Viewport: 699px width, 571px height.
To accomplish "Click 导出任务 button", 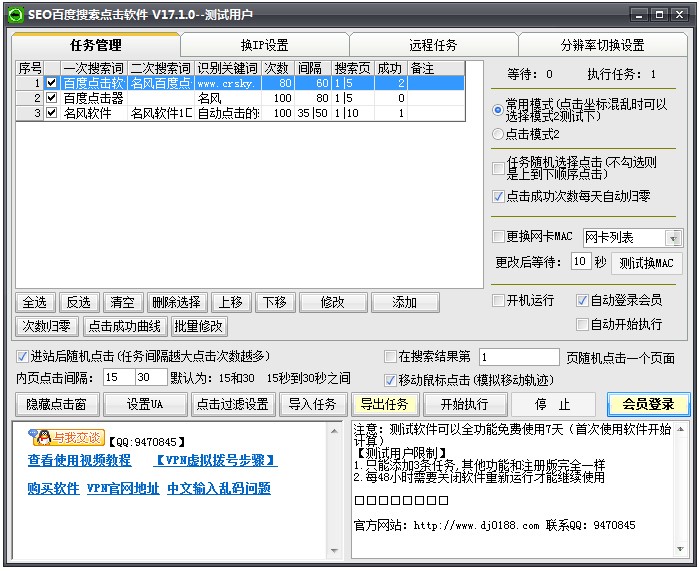I will click(x=383, y=404).
